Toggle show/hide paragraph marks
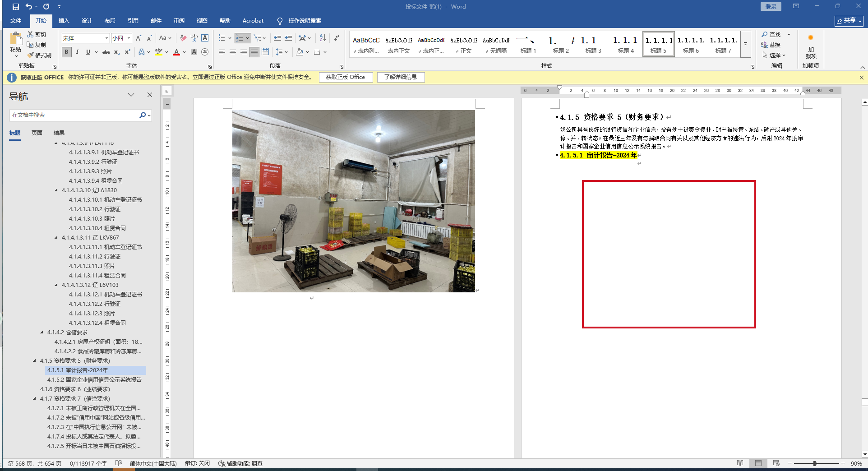This screenshot has width=868, height=471. (x=337, y=38)
